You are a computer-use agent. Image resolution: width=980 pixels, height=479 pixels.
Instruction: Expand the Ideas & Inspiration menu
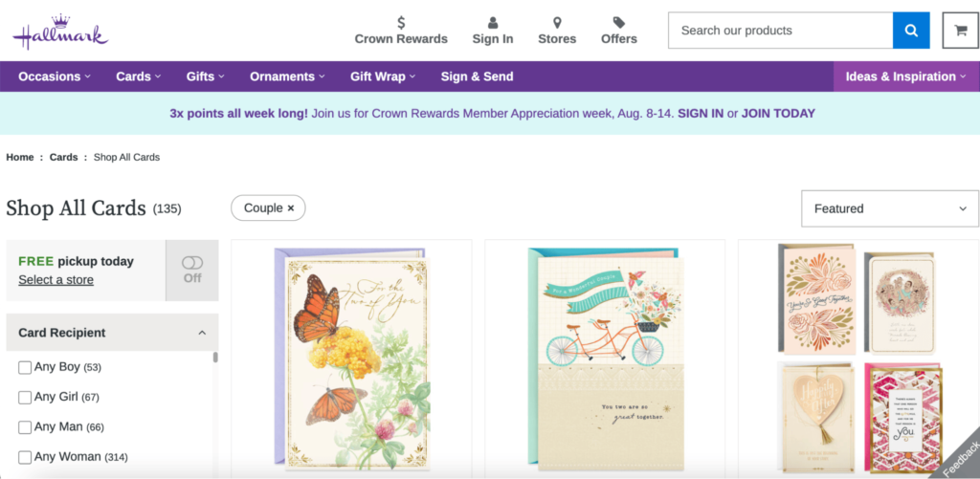click(905, 76)
